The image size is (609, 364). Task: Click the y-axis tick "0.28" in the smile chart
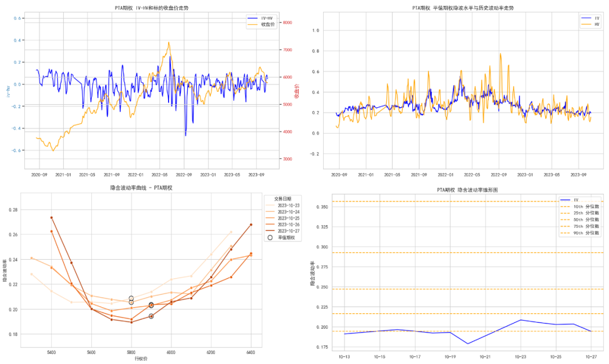pos(13,210)
